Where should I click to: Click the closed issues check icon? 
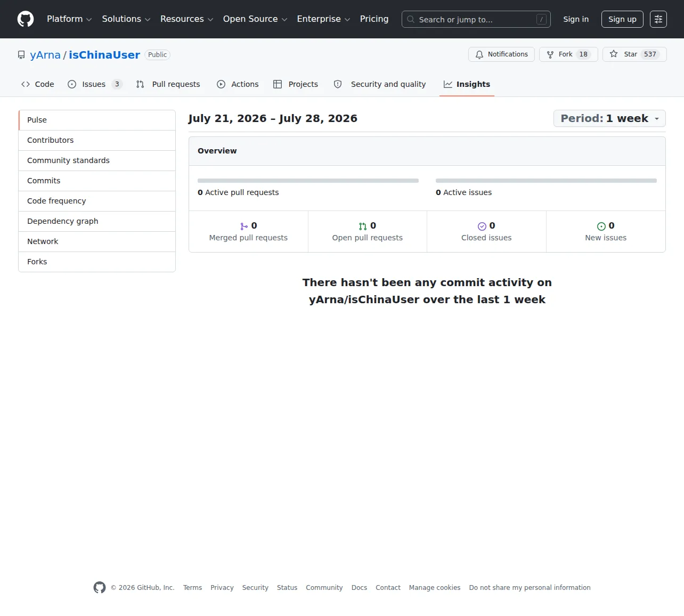click(482, 226)
